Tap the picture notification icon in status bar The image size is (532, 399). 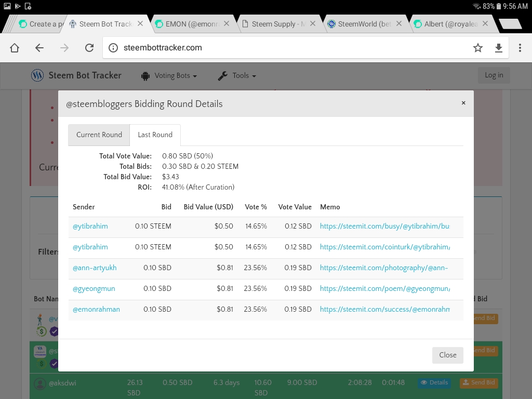[x=7, y=6]
